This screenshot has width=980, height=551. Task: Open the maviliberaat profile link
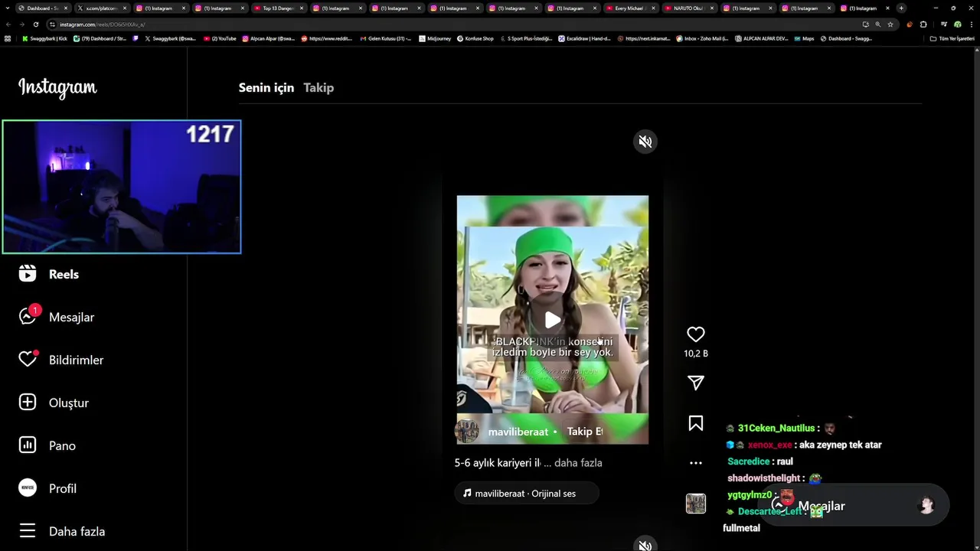(518, 432)
